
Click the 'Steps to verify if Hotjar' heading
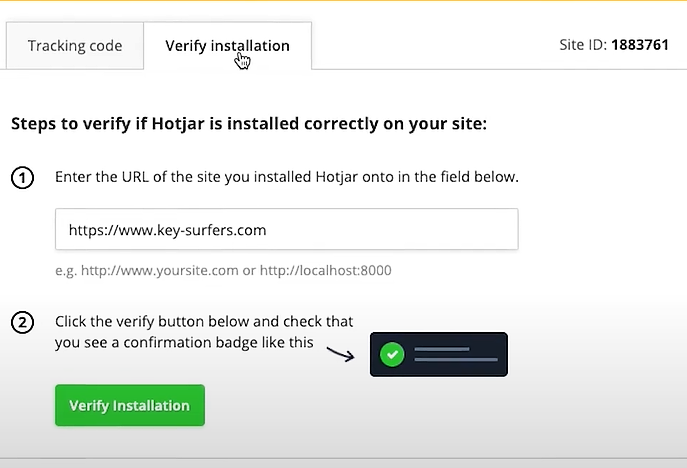[249, 124]
